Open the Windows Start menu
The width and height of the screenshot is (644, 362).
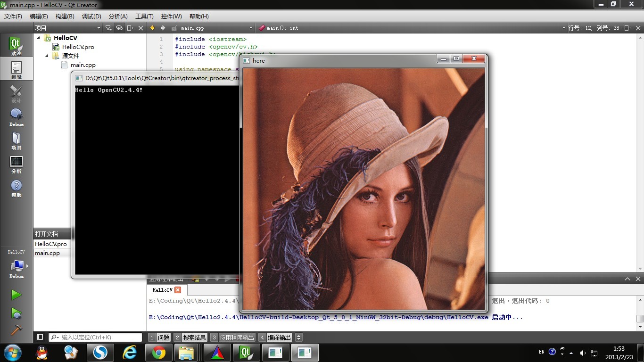click(12, 353)
